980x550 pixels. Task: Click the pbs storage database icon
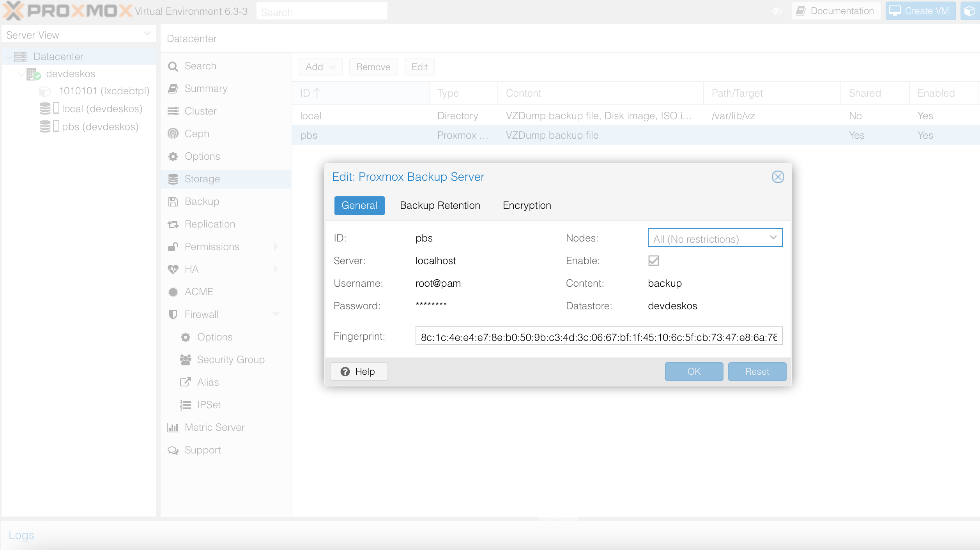point(45,127)
